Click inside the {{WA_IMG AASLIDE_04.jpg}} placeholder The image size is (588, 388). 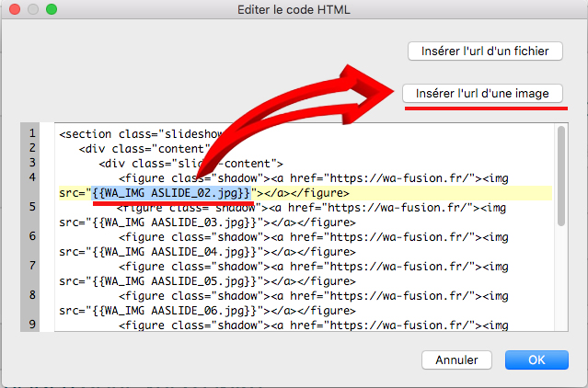pos(173,251)
